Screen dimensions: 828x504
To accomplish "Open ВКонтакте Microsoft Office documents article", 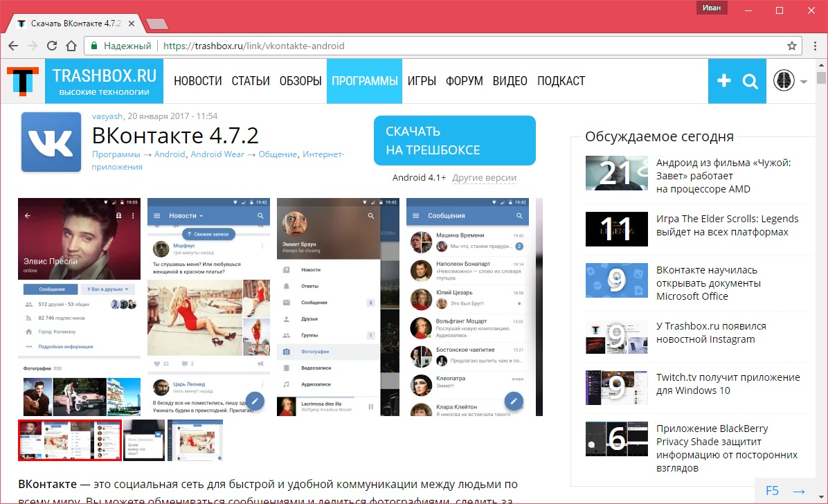I will point(708,283).
